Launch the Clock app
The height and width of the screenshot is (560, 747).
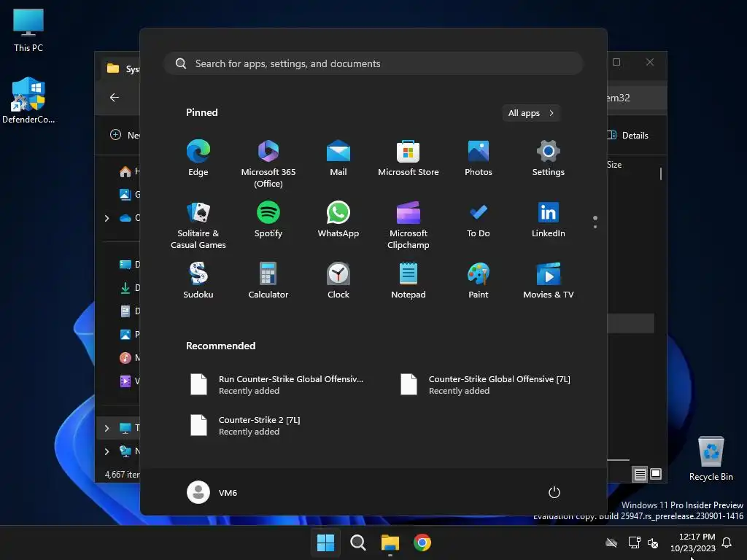[x=338, y=281]
